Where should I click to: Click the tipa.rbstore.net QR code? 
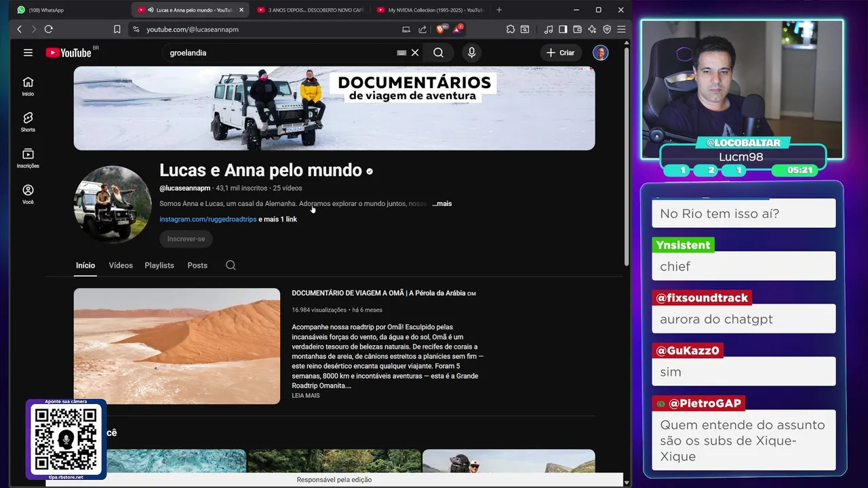point(66,439)
